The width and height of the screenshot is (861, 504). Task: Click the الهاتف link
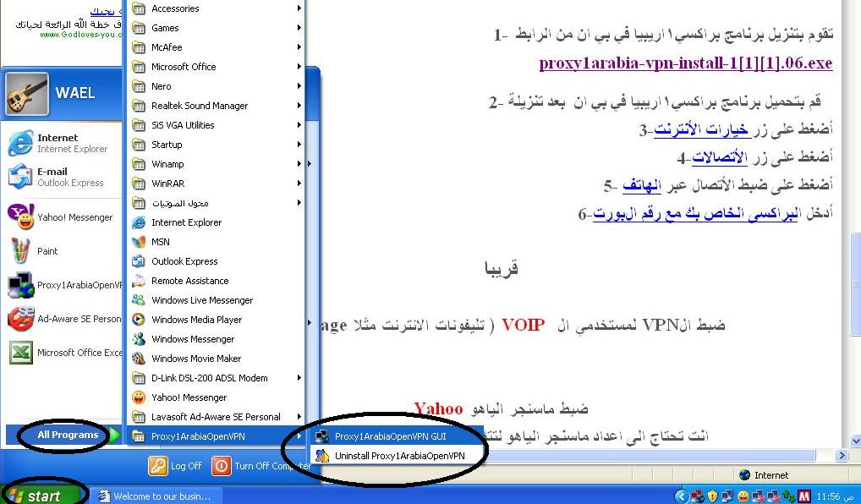(x=642, y=185)
